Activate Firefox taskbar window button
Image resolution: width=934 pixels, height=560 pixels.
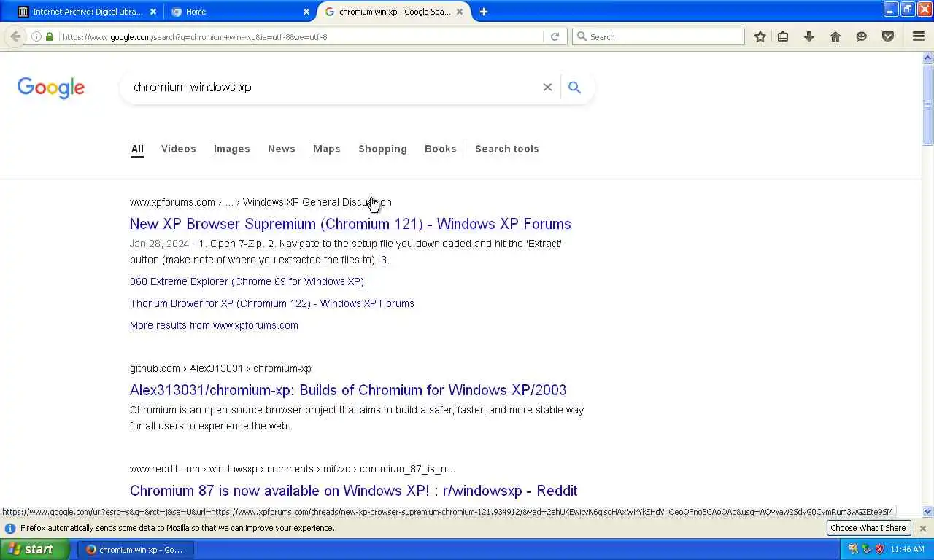click(x=136, y=550)
